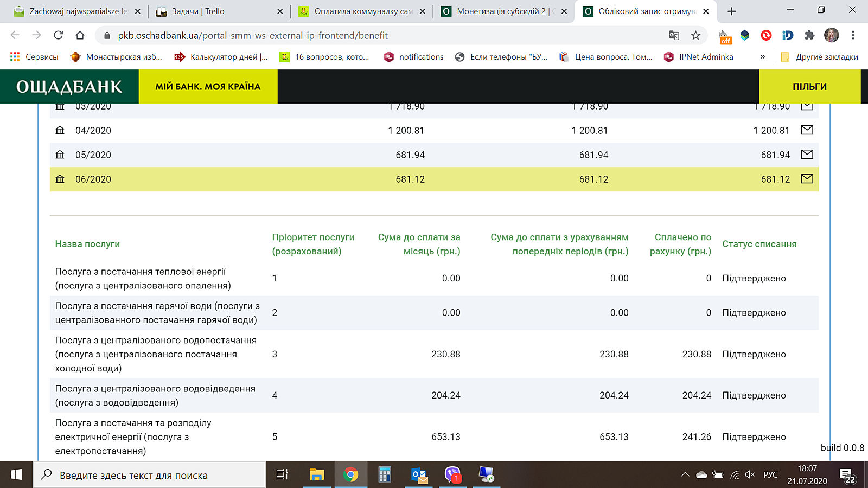Click the envelope icon in the 04/2020 row

(x=807, y=130)
